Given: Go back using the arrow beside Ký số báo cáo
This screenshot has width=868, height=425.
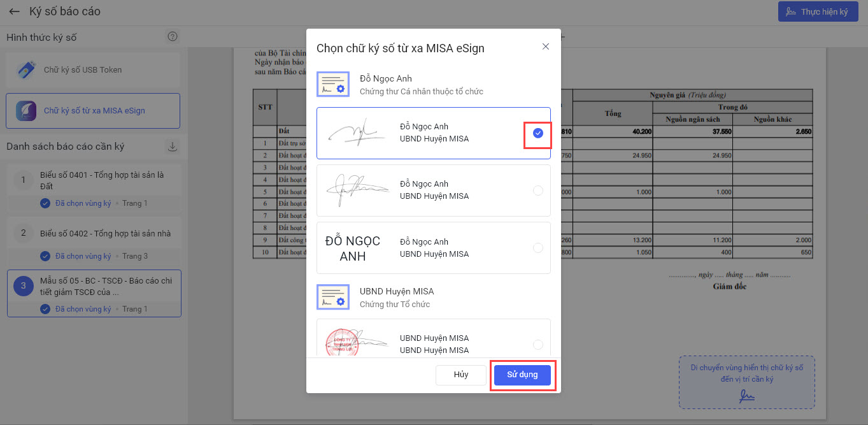Looking at the screenshot, I should pyautogui.click(x=14, y=11).
